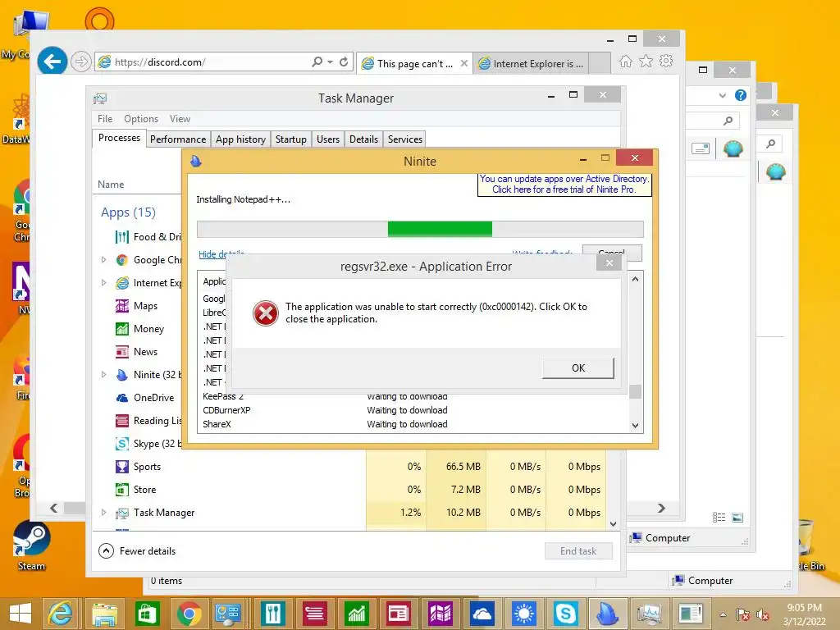This screenshot has width=840, height=630.
Task: Open the Weather app from the taskbar
Action: point(524,614)
